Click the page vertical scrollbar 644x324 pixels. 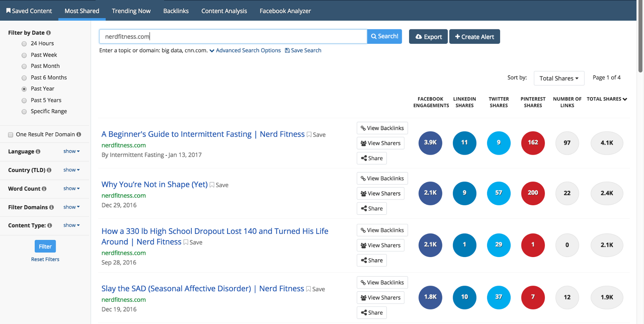[640, 35]
